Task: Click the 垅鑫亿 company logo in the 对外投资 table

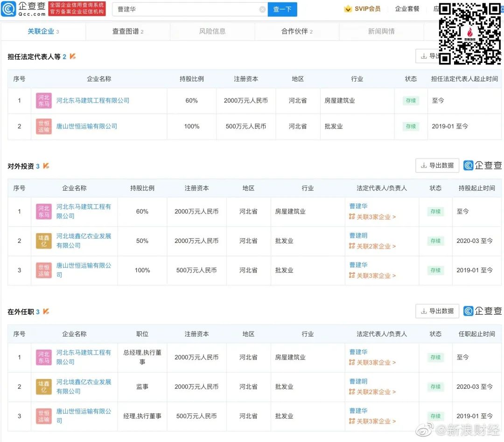Action: (44, 241)
